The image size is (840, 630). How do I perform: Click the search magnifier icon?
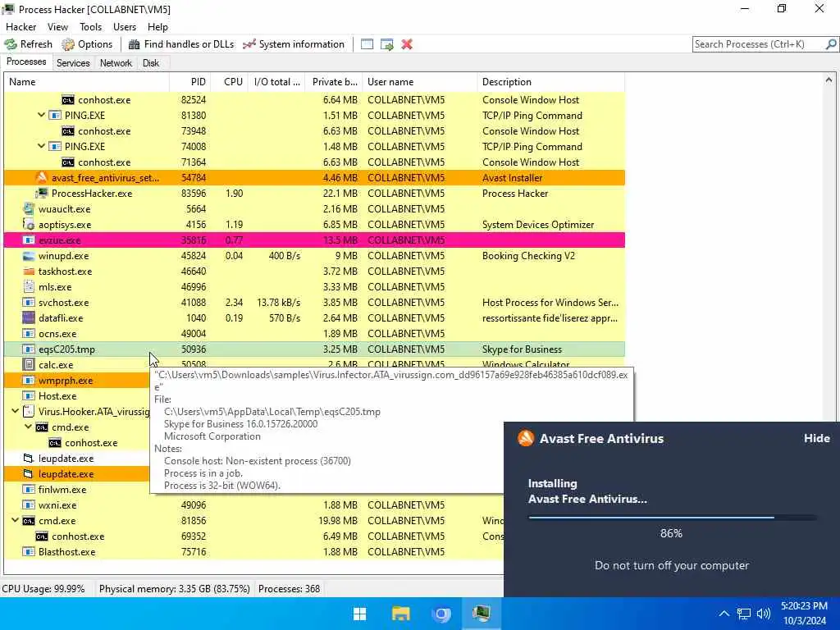831,44
